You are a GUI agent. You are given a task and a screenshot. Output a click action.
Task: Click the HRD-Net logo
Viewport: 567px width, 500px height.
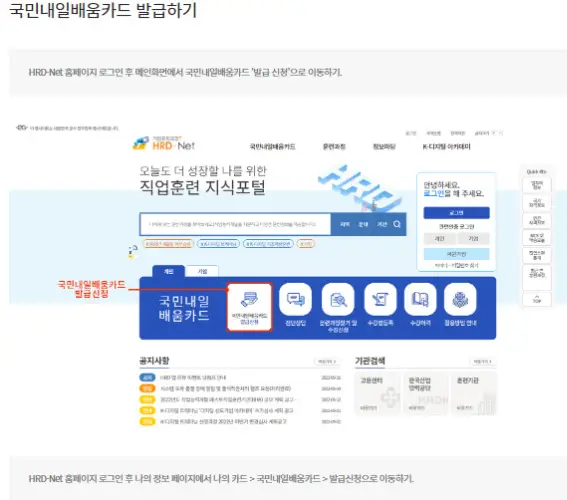click(x=164, y=144)
